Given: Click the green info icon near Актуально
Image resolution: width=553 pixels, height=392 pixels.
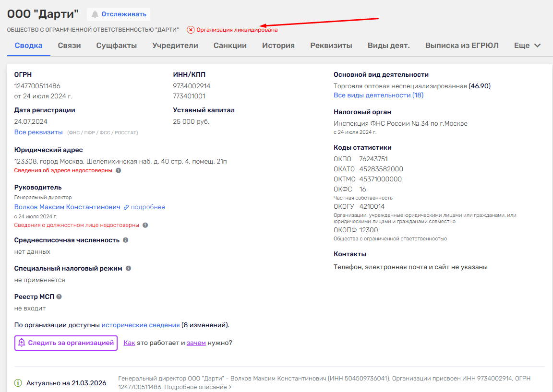Looking at the screenshot, I should (x=18, y=383).
